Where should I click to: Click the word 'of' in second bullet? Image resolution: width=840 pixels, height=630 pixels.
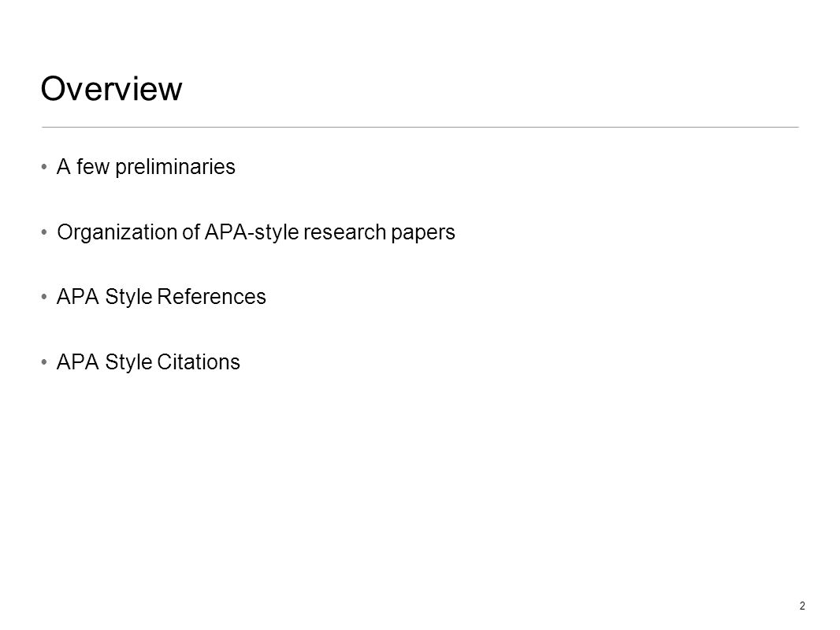191,233
